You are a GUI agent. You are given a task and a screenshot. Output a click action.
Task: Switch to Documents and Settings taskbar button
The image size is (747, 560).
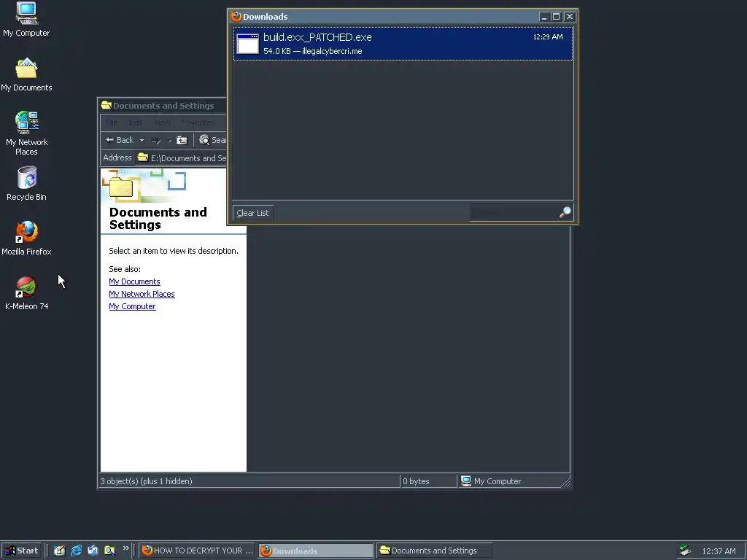click(x=433, y=551)
